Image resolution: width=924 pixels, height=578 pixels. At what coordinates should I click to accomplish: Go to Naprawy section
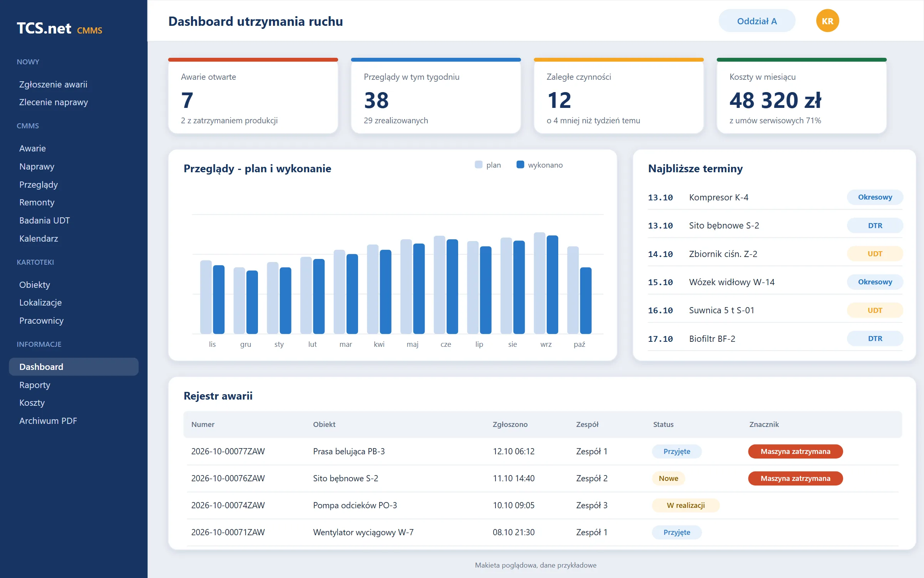(x=37, y=166)
